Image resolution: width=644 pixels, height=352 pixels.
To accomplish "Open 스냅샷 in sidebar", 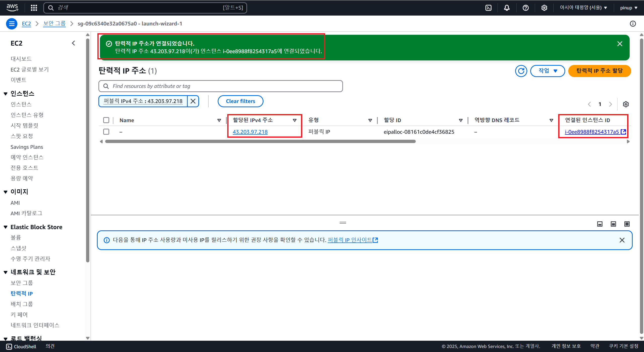I will click(18, 248).
